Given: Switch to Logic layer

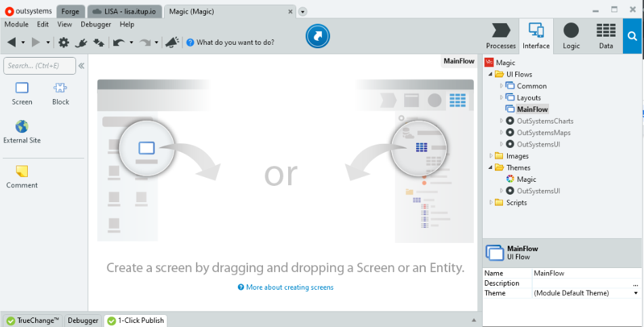Looking at the screenshot, I should [x=571, y=36].
